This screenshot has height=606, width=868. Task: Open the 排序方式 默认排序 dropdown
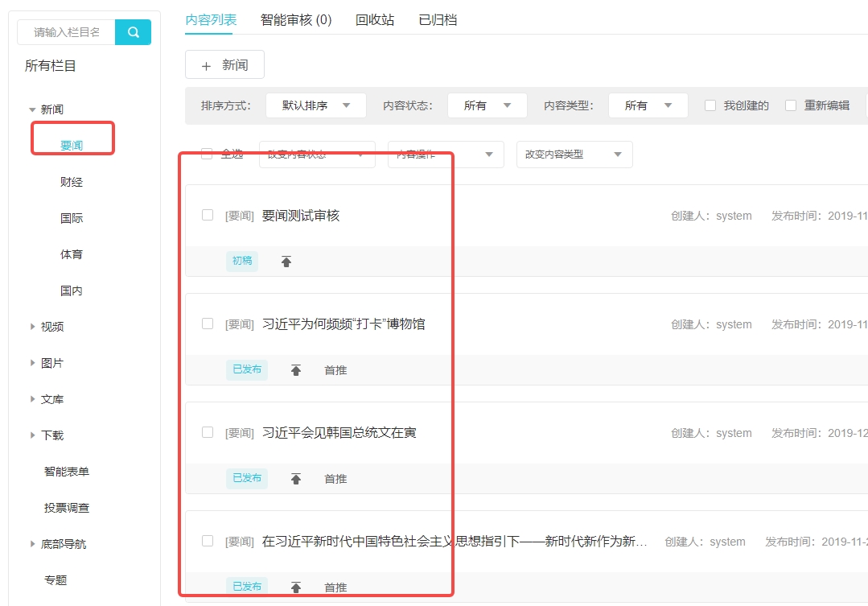pos(315,105)
